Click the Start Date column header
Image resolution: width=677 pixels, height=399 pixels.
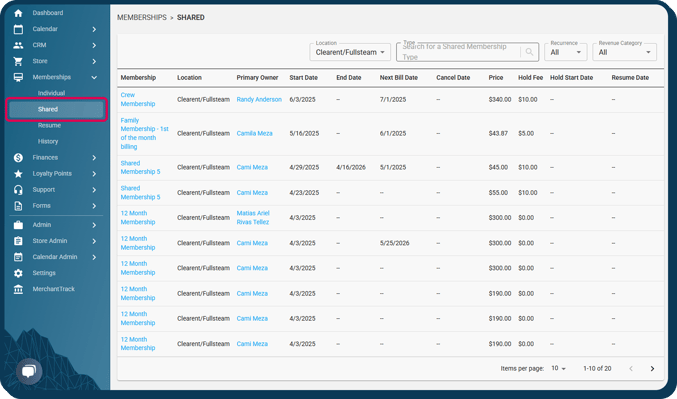coord(304,78)
